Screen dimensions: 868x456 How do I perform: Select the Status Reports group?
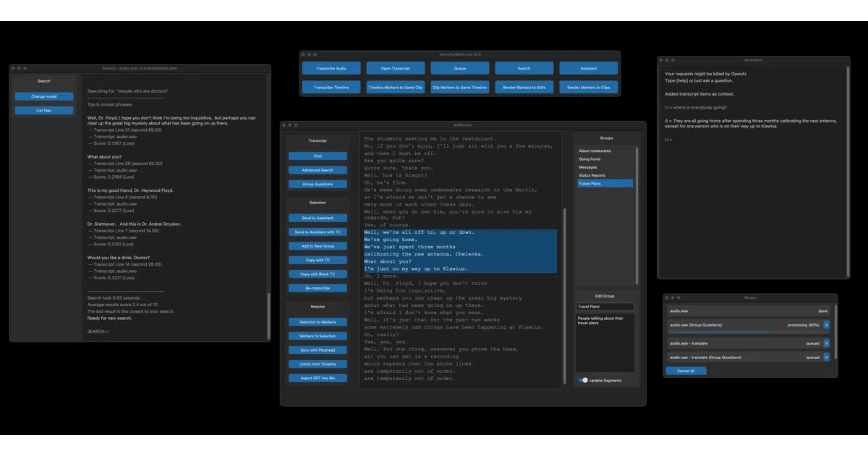[605, 175]
